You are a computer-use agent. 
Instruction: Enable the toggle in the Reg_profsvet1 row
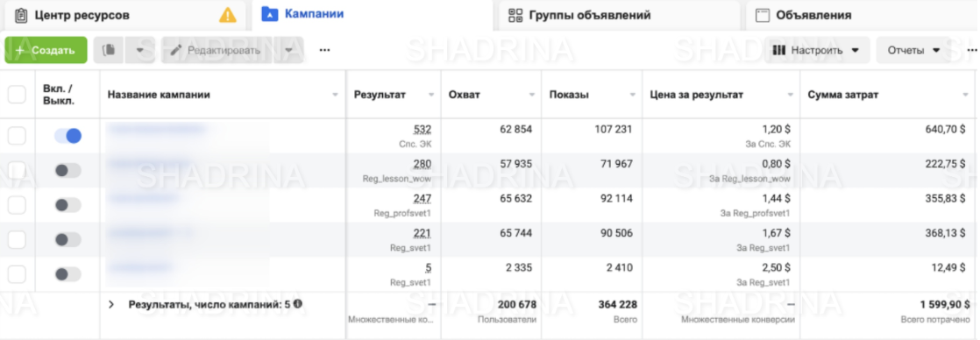(x=67, y=205)
